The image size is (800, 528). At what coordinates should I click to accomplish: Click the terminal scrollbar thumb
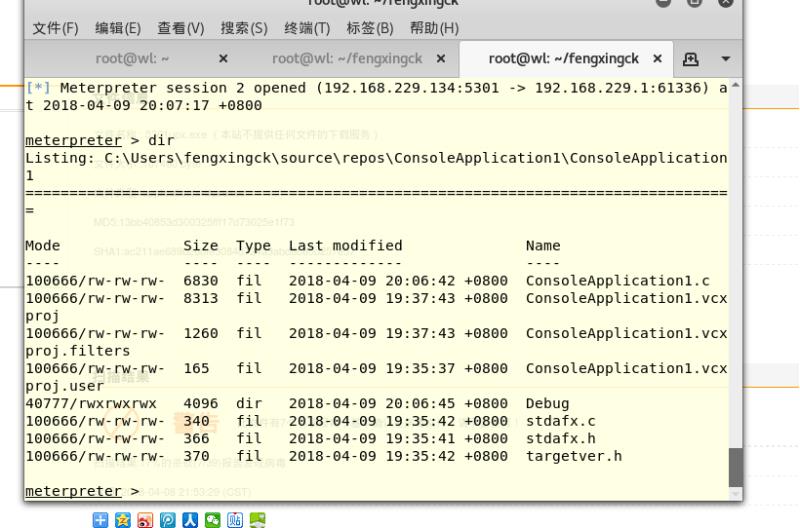point(736,467)
